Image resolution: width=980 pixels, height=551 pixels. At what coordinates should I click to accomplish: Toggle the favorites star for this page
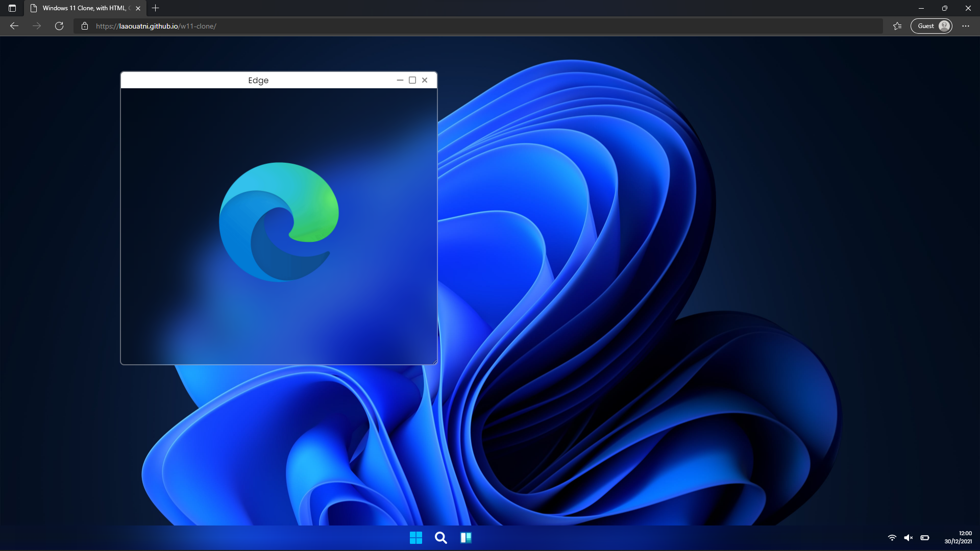[x=897, y=26]
